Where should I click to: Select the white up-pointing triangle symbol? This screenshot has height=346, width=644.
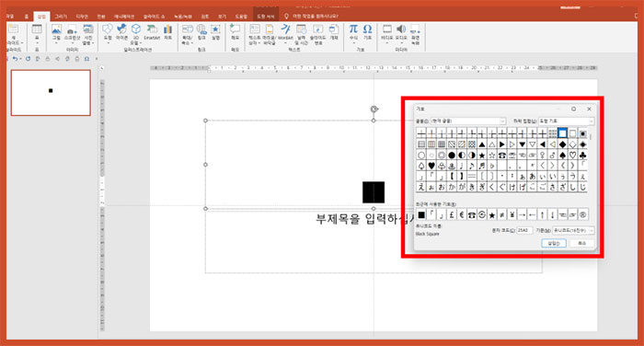[x=492, y=144]
